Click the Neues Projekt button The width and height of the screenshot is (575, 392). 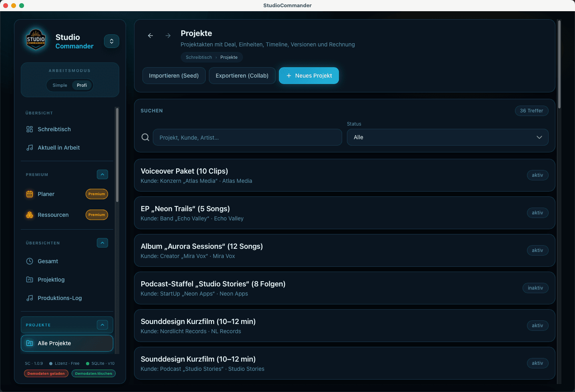(309, 76)
